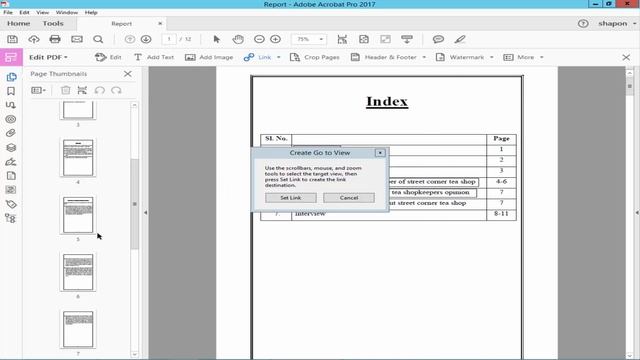
Task: Click the upload to cloud icon
Action: click(x=33, y=39)
